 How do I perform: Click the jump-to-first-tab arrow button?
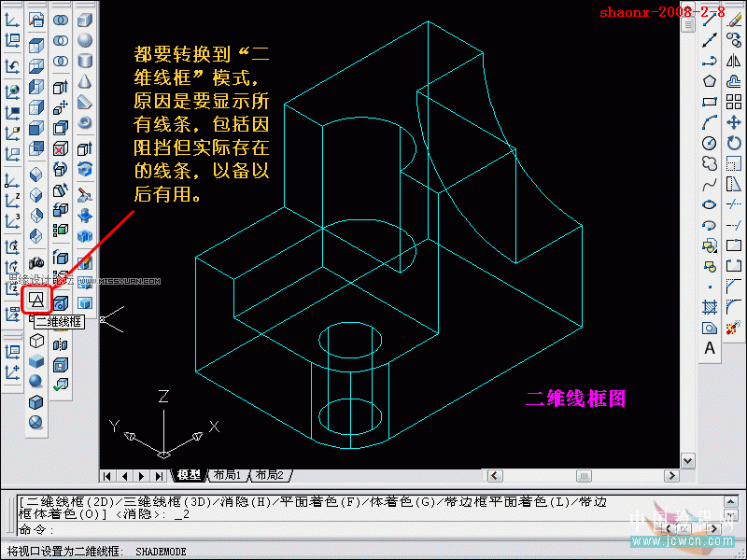click(107, 475)
